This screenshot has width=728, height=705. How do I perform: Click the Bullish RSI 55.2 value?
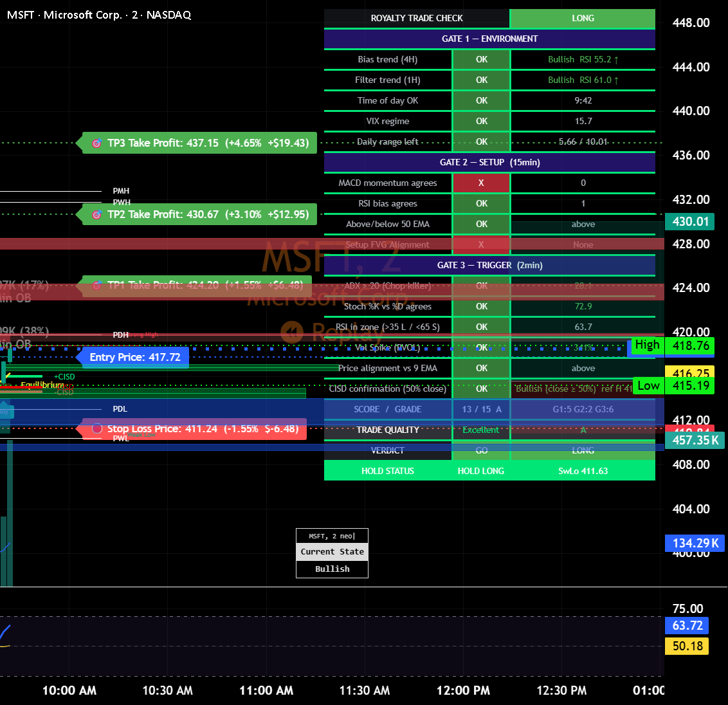(583, 59)
